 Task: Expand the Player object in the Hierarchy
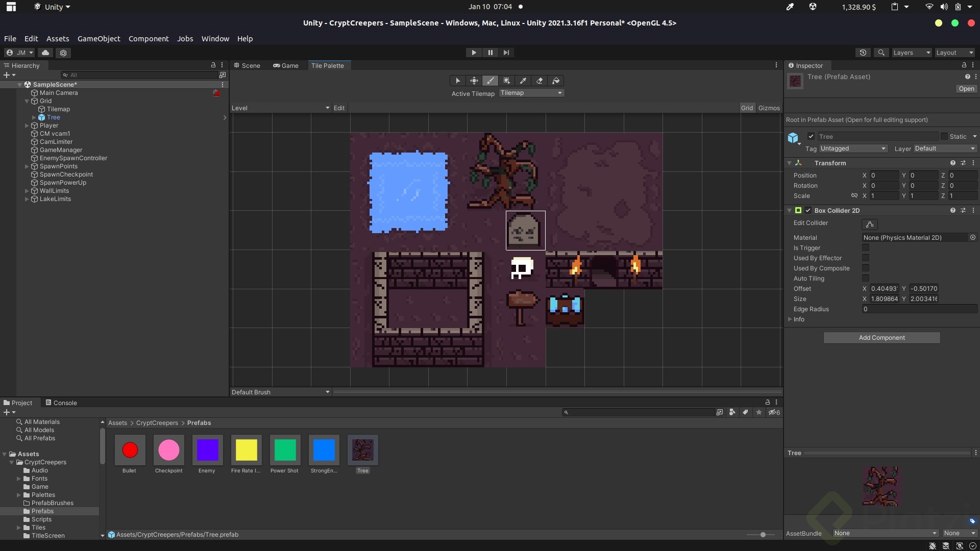27,126
